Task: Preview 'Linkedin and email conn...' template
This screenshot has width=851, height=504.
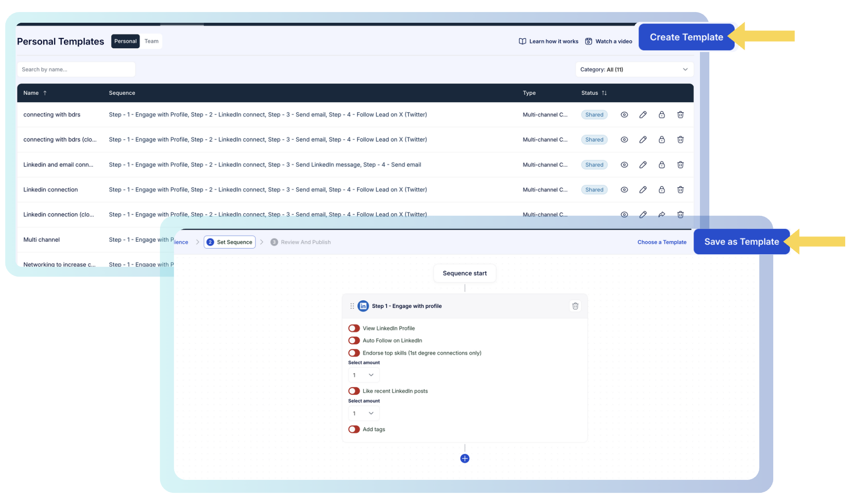Action: (624, 165)
